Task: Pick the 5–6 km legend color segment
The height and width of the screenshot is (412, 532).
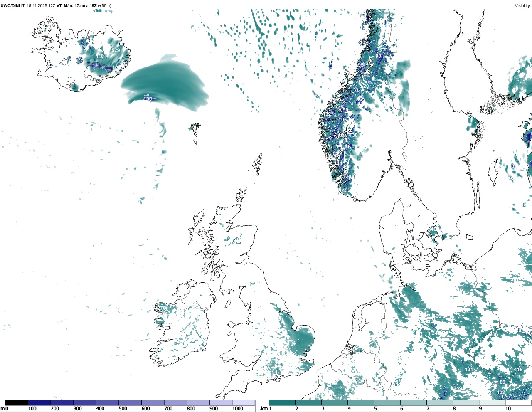Action: (387, 402)
